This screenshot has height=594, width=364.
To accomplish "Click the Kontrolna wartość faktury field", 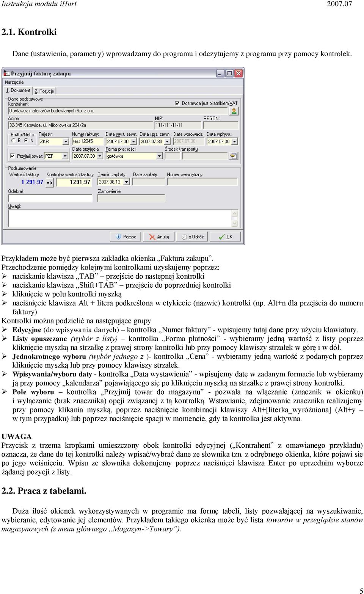I will pyautogui.click(x=74, y=182).
